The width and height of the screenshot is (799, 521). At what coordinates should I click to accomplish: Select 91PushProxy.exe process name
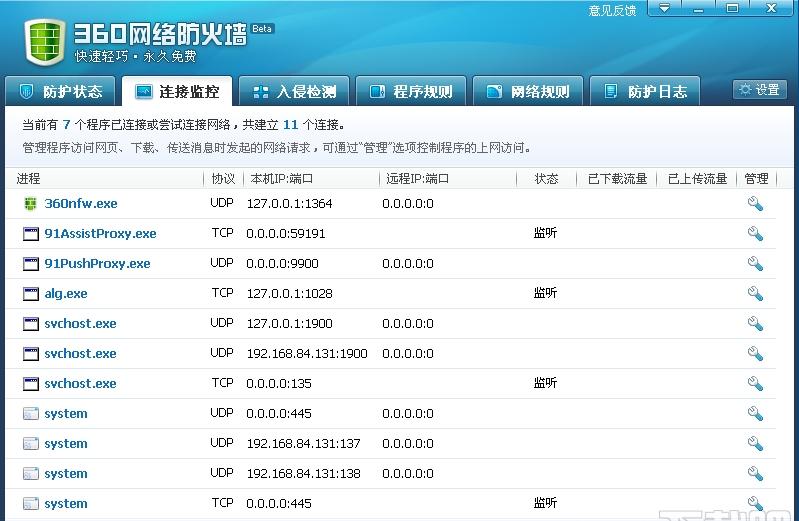pos(97,264)
